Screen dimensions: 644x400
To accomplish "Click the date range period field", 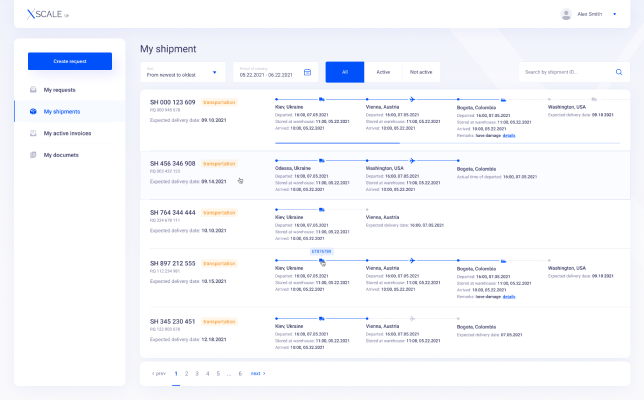I will point(276,72).
